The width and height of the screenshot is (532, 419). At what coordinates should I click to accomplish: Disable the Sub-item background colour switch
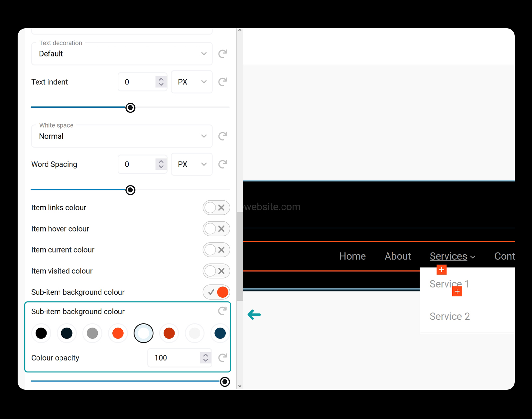pos(216,292)
